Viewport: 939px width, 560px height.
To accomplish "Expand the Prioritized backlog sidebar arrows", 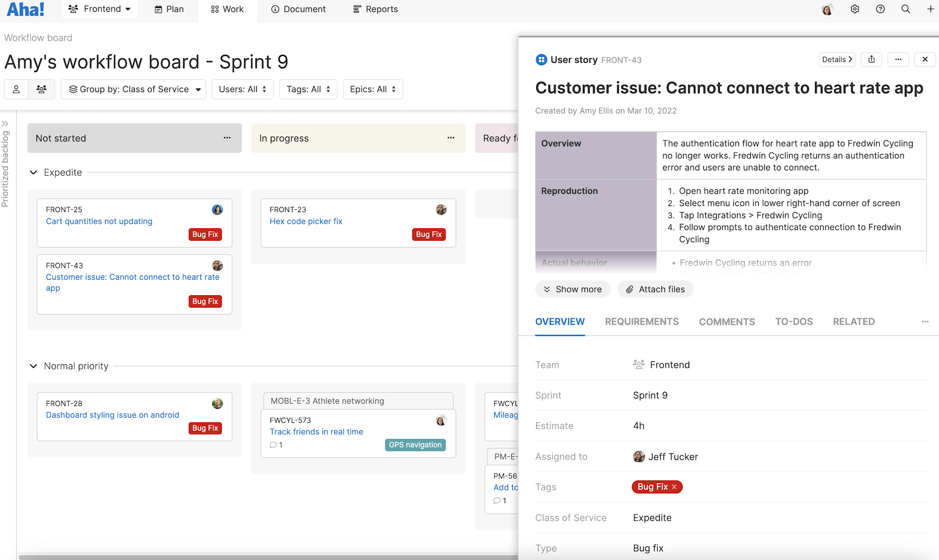I will click(x=5, y=124).
